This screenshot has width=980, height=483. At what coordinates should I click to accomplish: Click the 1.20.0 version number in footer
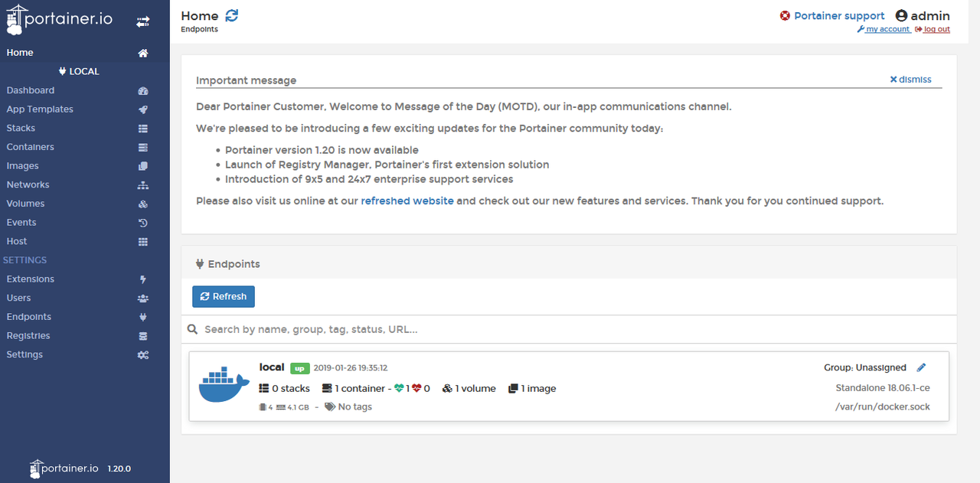pos(119,468)
